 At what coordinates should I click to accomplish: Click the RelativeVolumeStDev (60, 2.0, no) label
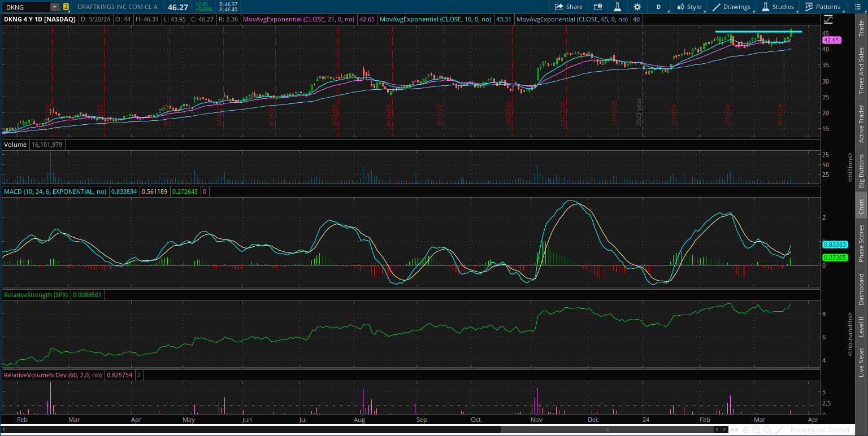pos(54,374)
